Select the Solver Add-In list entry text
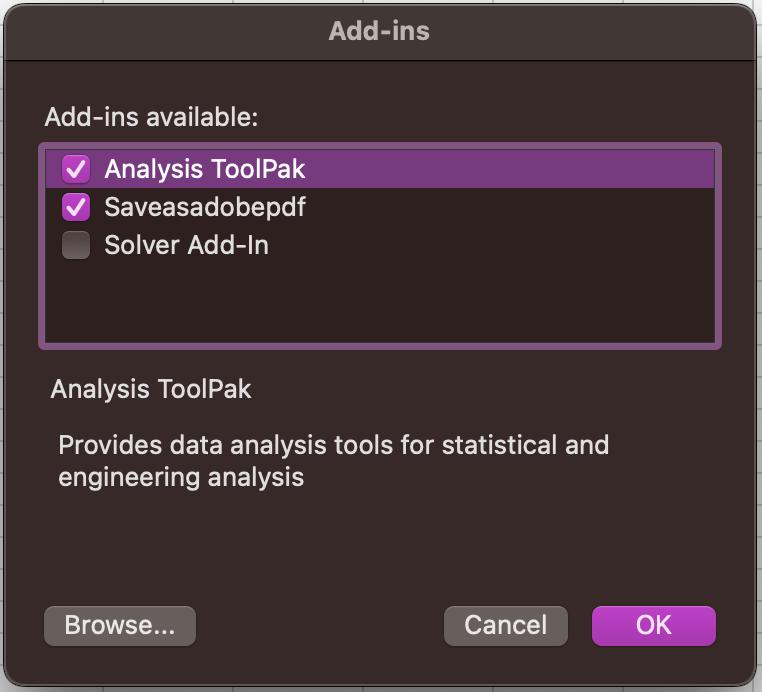The height and width of the screenshot is (692, 762). pos(186,245)
